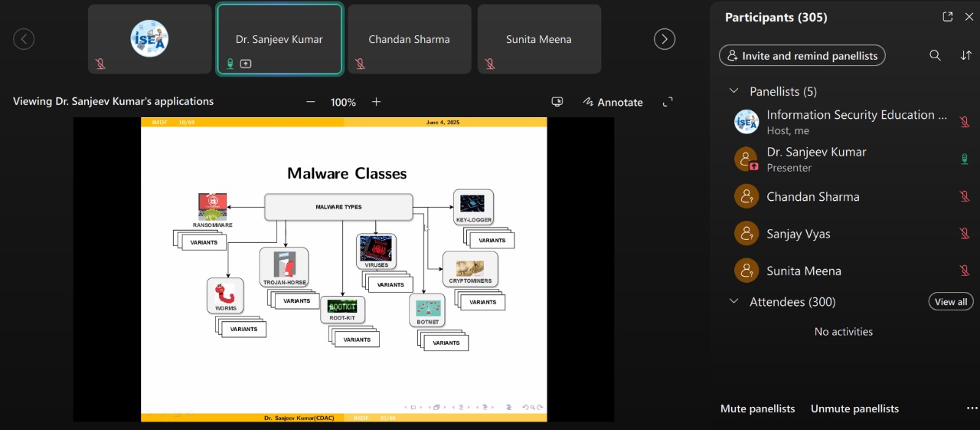This screenshot has height=430, width=980.
Task: Toggle Chandan Sharma's muted microphone in list
Action: 965,197
